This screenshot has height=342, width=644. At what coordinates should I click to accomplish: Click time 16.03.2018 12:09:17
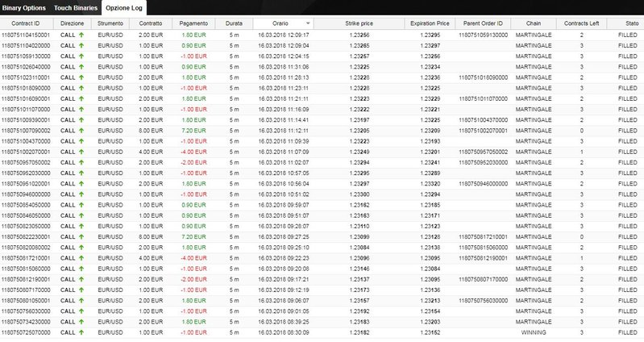(x=284, y=35)
